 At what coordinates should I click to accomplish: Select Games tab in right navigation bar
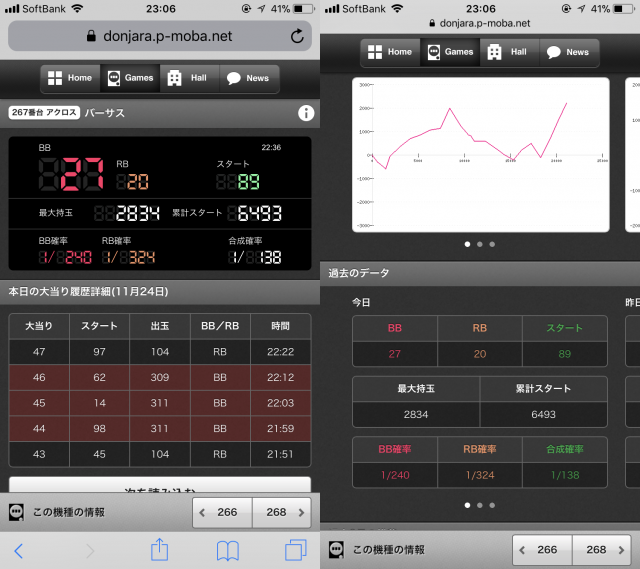[448, 52]
